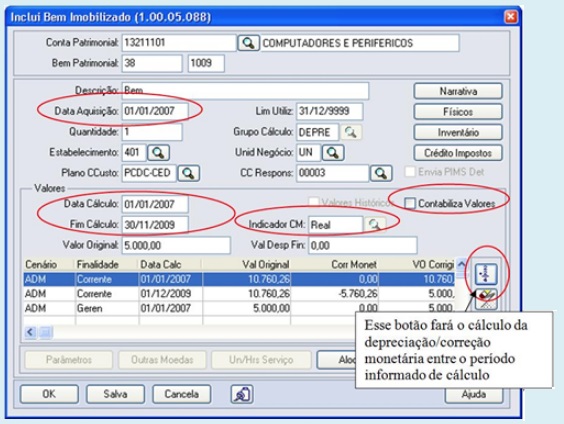Viewport: 564px width, 424px height.
Task: Click the Crédito Impostos button
Action: tap(458, 153)
